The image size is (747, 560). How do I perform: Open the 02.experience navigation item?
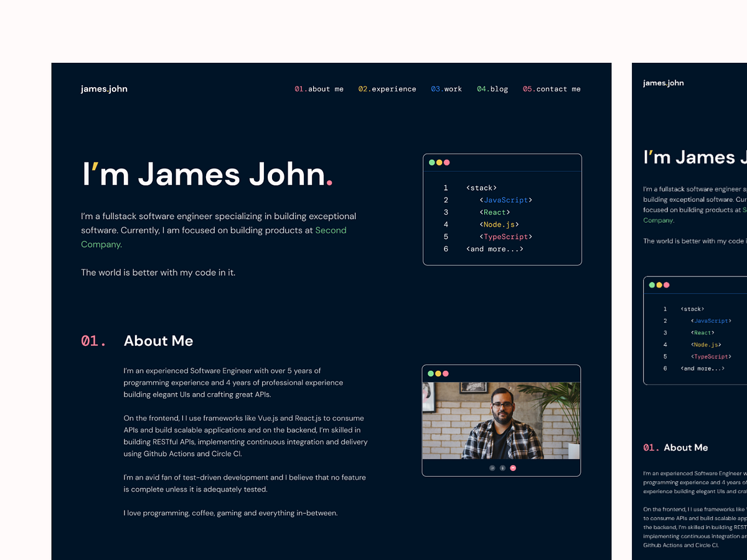tap(387, 88)
